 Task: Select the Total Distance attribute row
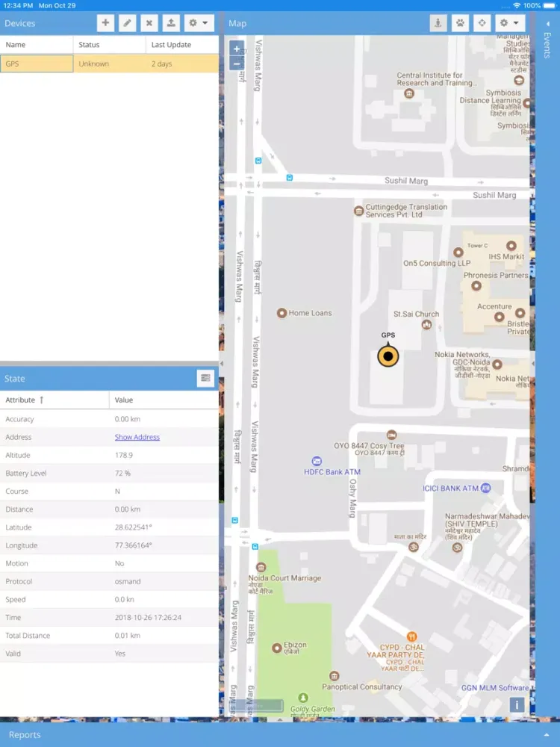click(x=109, y=636)
